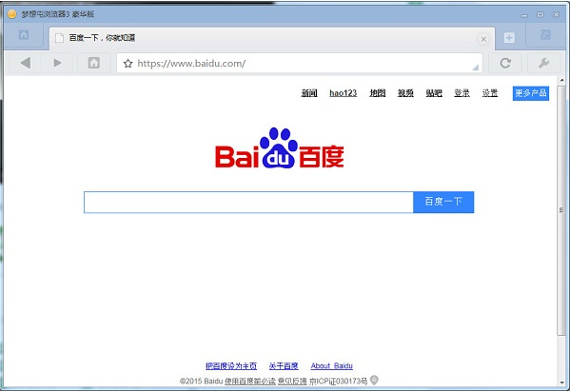Image resolution: width=570 pixels, height=392 pixels.
Task: Expand the address bar dropdown corner arrow
Action: point(476,68)
